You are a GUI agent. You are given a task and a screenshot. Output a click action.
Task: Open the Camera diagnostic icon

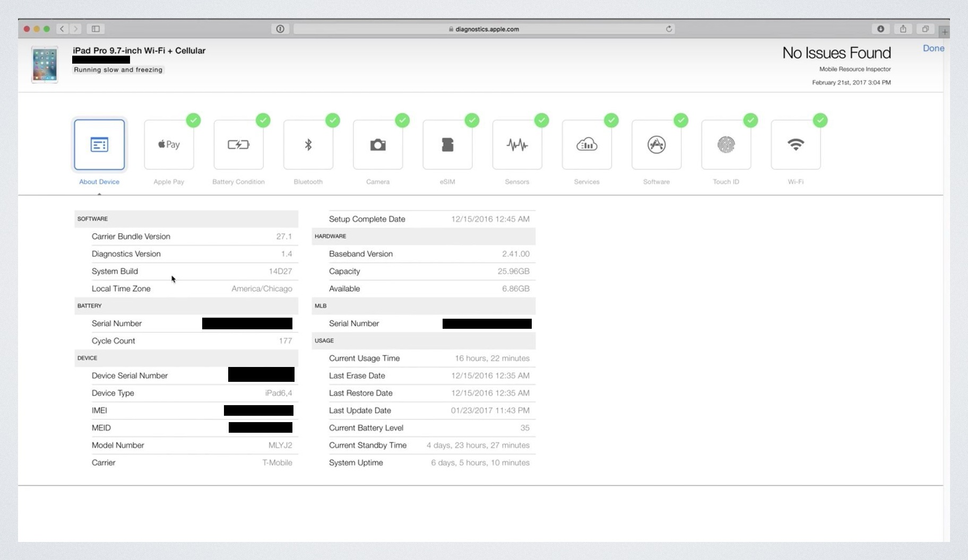click(378, 144)
